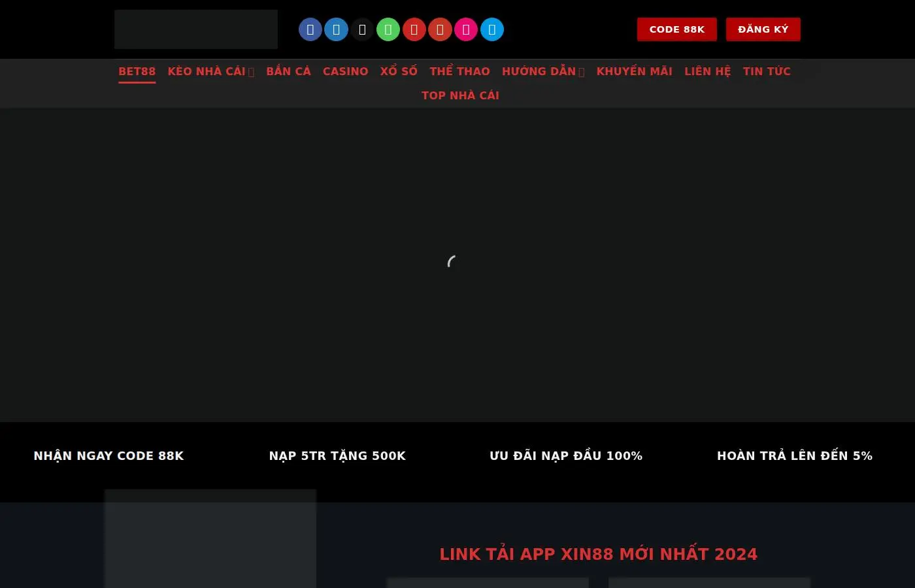Click the red circle icon beside the pink one
The width and height of the screenshot is (915, 588).
coord(440,29)
